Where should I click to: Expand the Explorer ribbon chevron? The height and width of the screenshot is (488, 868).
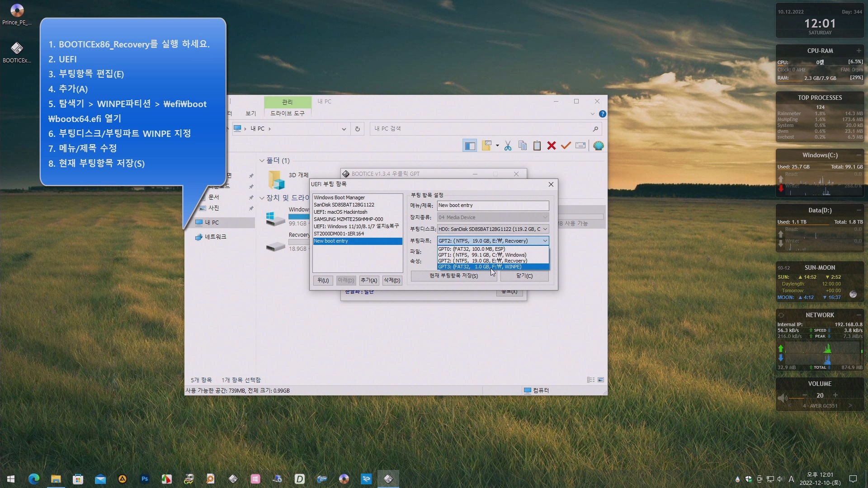point(592,114)
